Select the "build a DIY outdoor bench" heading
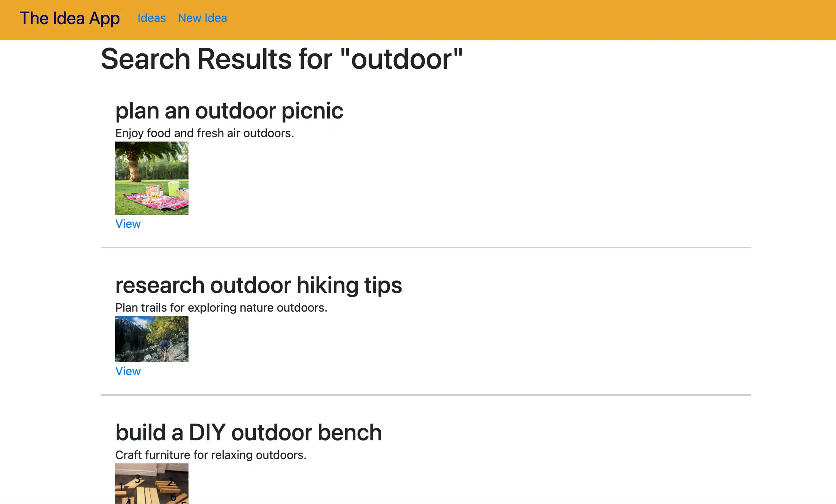Viewport: 836px width, 504px height. pyautogui.click(x=249, y=432)
